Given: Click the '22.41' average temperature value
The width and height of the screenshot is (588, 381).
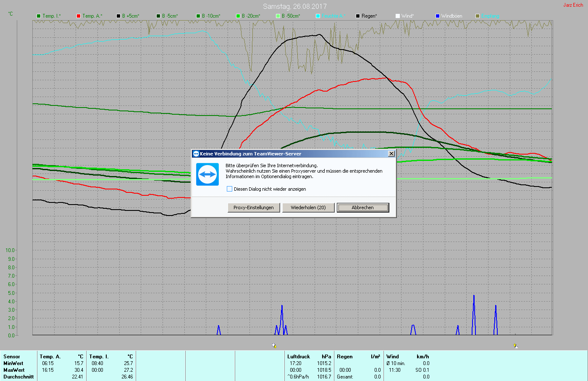Looking at the screenshot, I should click(78, 377).
